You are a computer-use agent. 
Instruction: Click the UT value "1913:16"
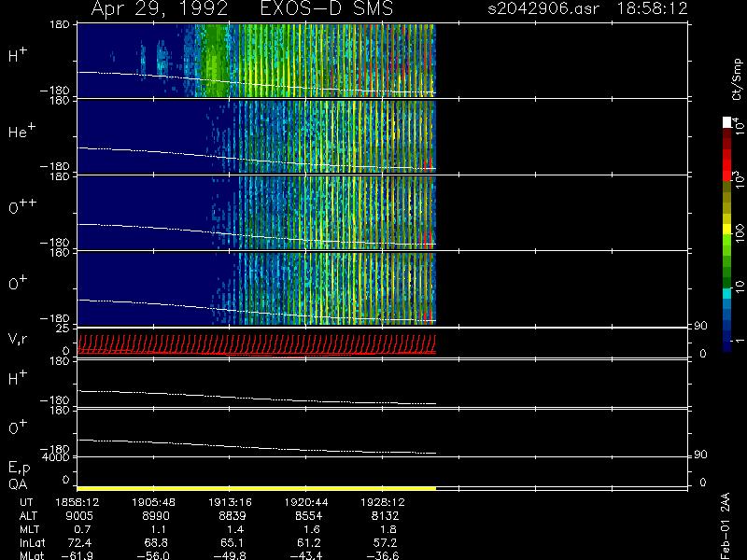pyautogui.click(x=230, y=502)
